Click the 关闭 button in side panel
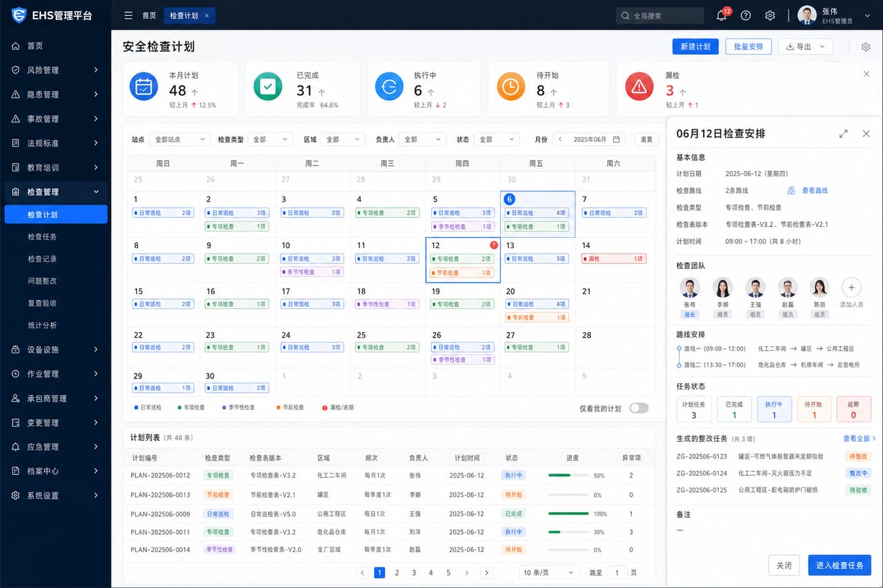This screenshot has width=883, height=588. [x=784, y=565]
